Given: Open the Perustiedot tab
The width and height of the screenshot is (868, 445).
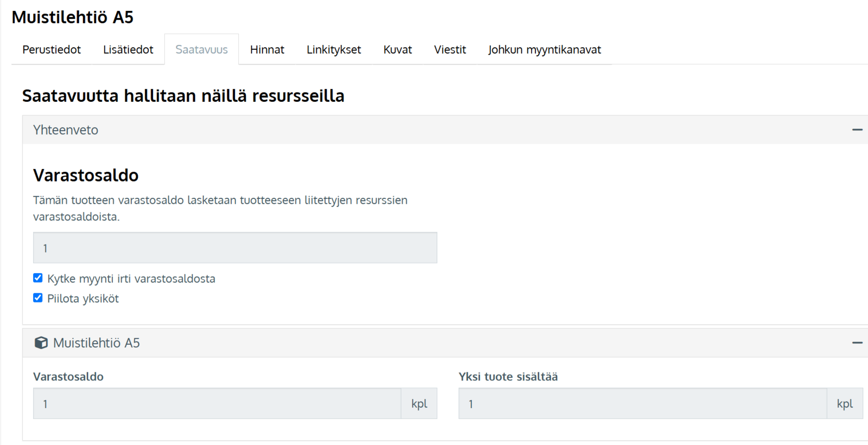Looking at the screenshot, I should tap(52, 50).
